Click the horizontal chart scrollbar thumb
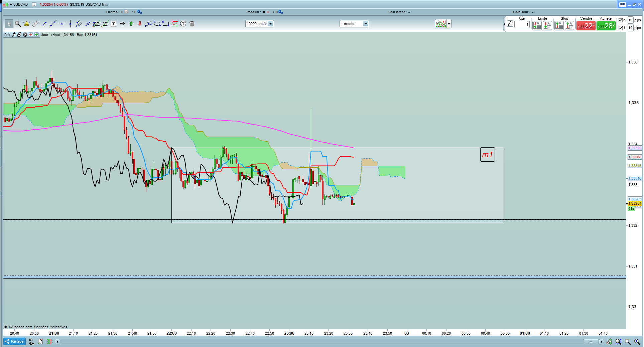This screenshot has height=347, width=644. [x=591, y=341]
